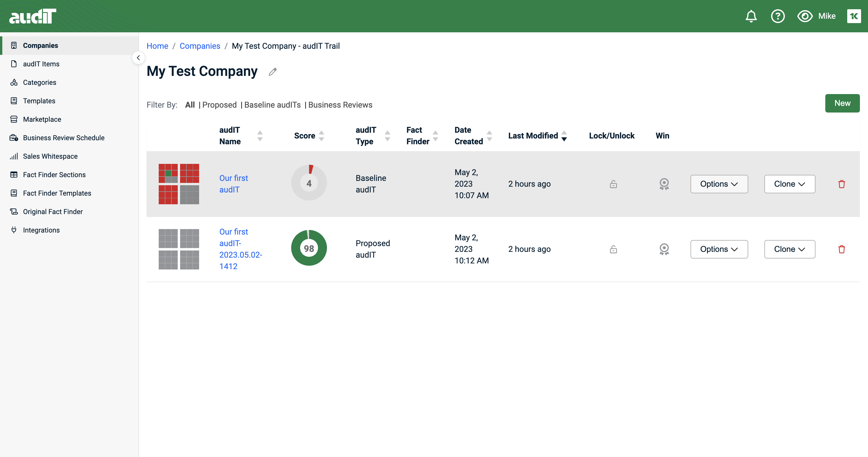This screenshot has height=457, width=868.
Task: Open the gray grid thumbnail for Proposed audIT
Action: click(179, 249)
